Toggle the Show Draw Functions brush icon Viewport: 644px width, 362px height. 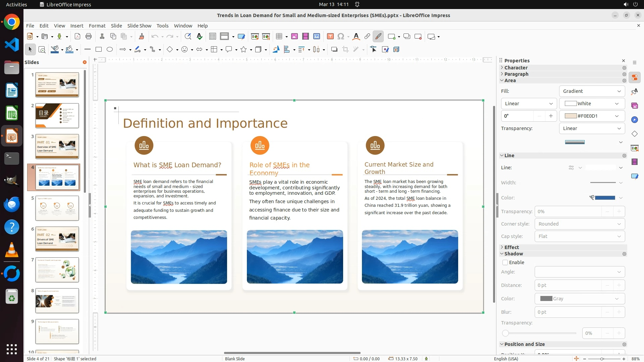(x=378, y=37)
